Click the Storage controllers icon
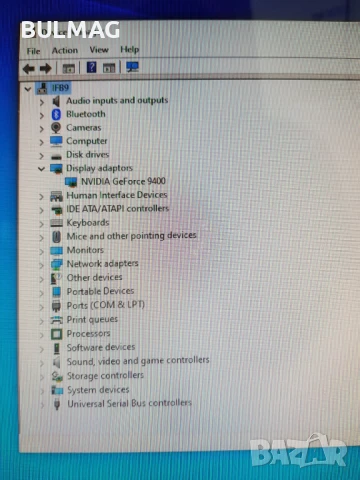The height and width of the screenshot is (480, 360). [x=57, y=377]
